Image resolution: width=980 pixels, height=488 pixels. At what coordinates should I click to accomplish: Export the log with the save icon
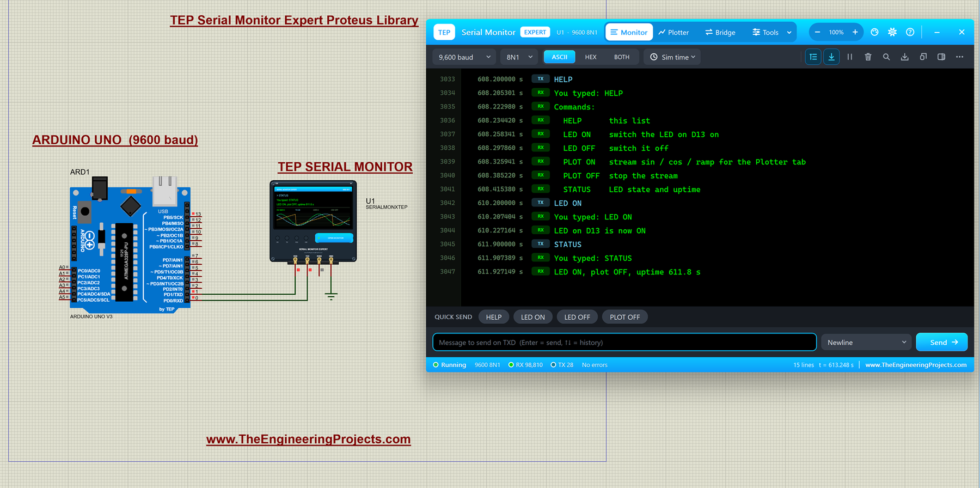(x=905, y=57)
